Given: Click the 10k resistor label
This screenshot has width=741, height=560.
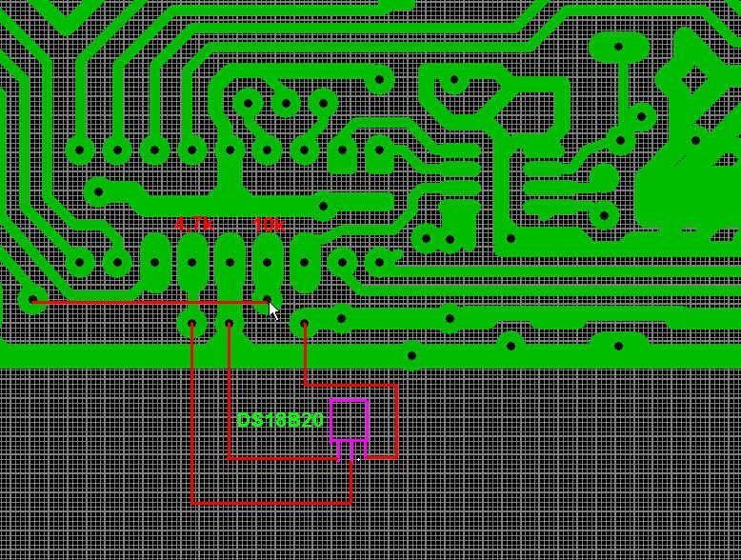Looking at the screenshot, I should click(x=268, y=225).
